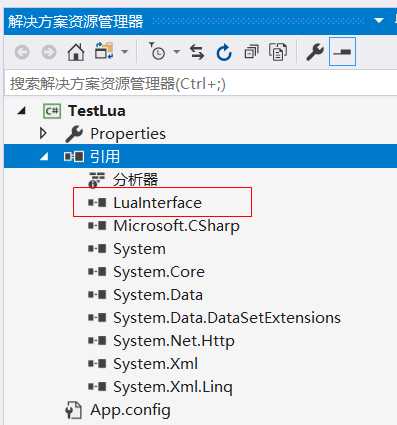
Task: Select the LuaInterface reference
Action: coord(157,203)
